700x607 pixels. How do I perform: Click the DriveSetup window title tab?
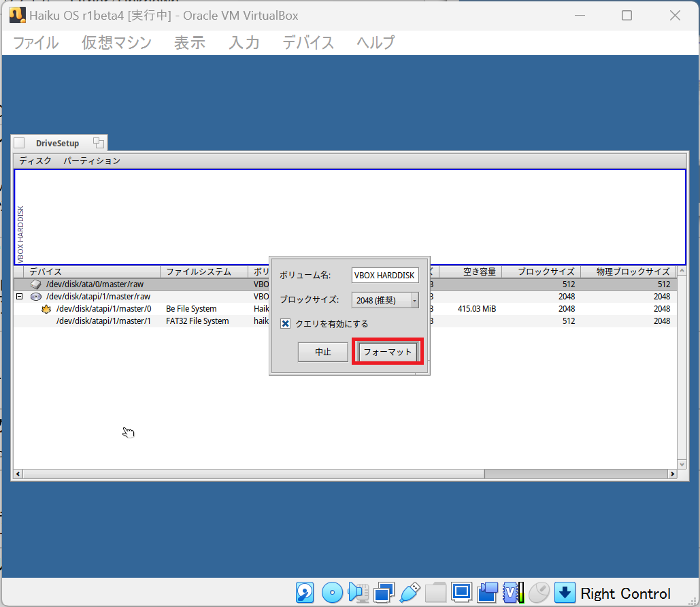(58, 143)
